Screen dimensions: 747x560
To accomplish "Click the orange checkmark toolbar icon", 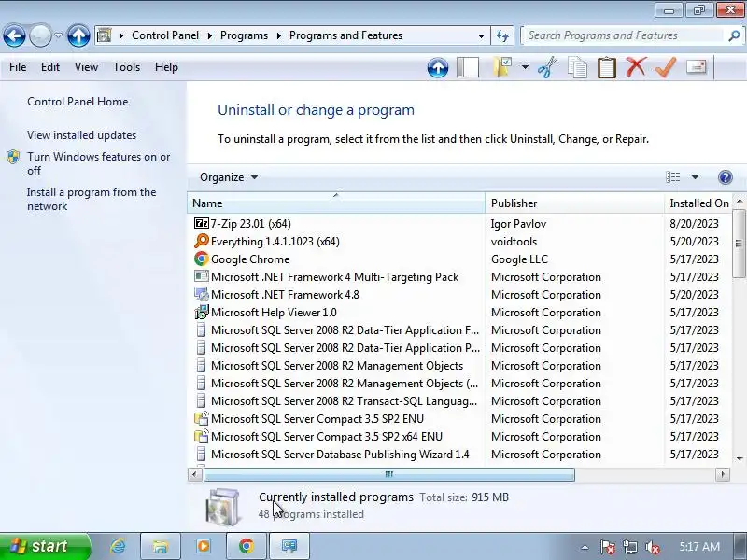I will (666, 67).
